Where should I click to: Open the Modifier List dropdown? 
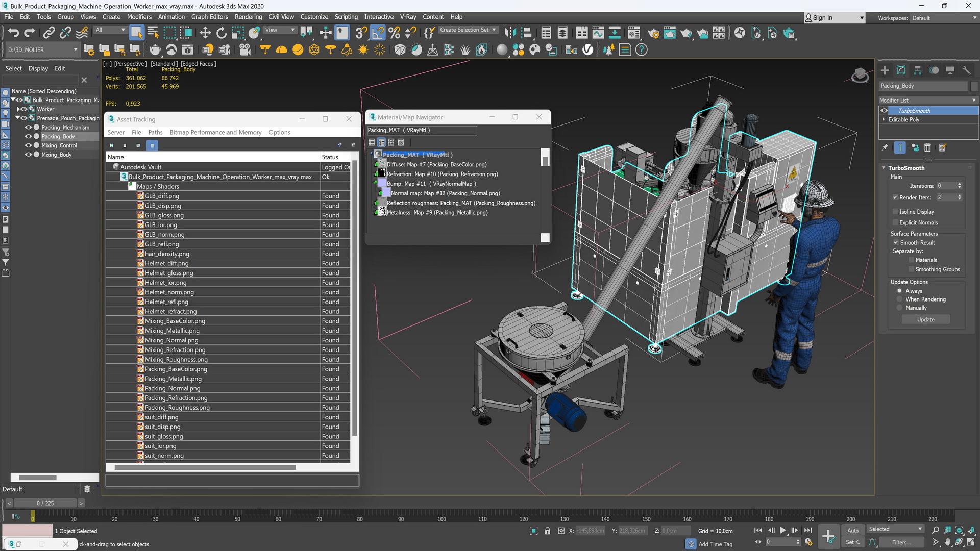(x=927, y=101)
